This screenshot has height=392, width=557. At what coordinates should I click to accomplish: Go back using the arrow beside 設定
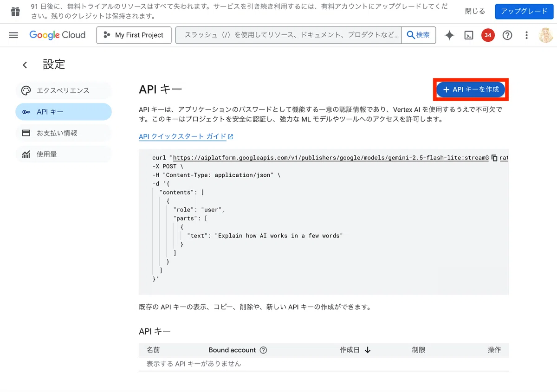25,65
